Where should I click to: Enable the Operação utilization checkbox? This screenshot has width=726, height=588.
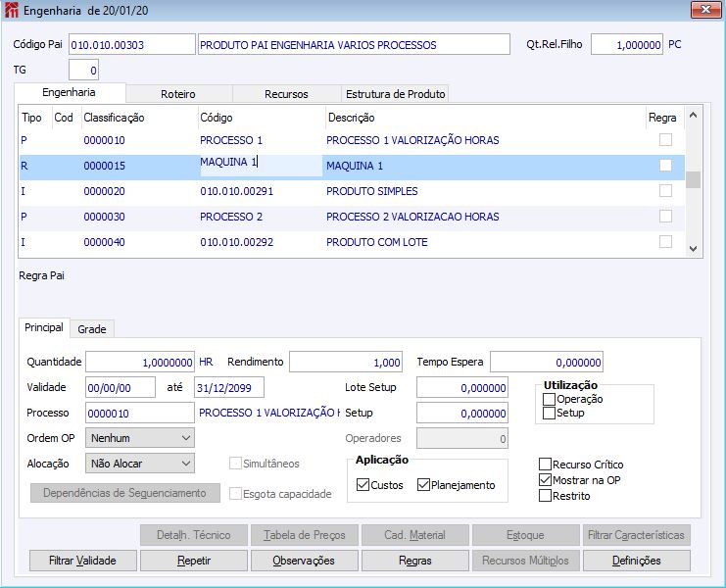coord(549,399)
